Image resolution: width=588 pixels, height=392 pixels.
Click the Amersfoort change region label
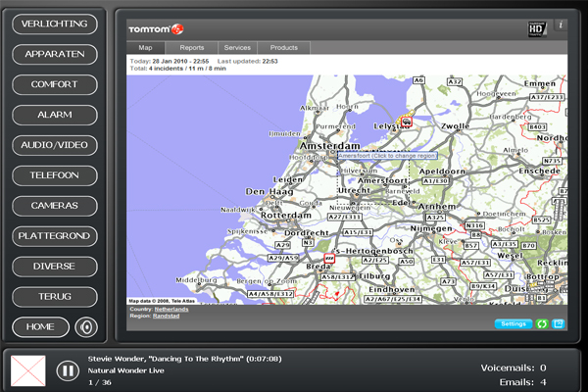pyautogui.click(x=387, y=155)
